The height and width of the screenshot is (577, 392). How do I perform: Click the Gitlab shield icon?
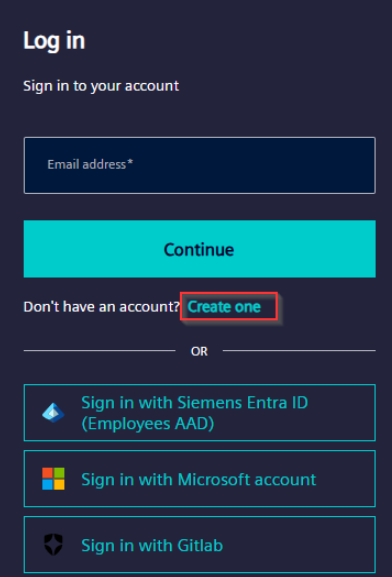click(x=53, y=545)
